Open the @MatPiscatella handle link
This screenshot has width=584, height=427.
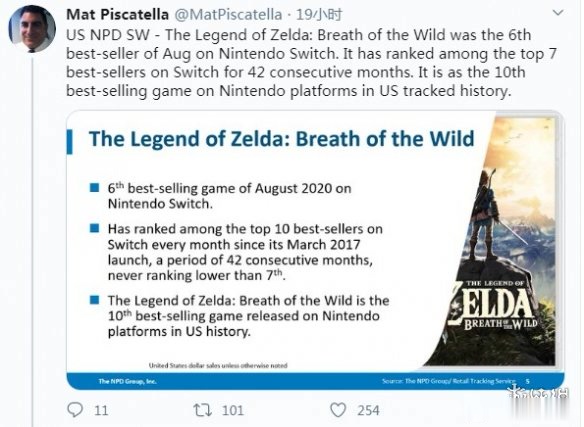pyautogui.click(x=228, y=15)
